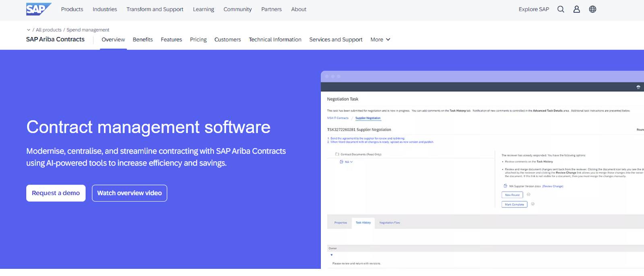Open the search icon in header

coord(561,9)
